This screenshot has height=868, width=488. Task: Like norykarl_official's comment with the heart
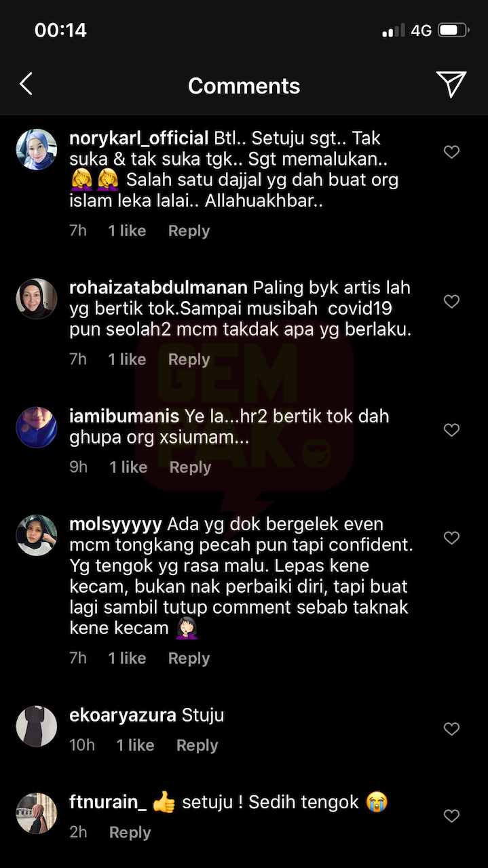pyautogui.click(x=452, y=153)
